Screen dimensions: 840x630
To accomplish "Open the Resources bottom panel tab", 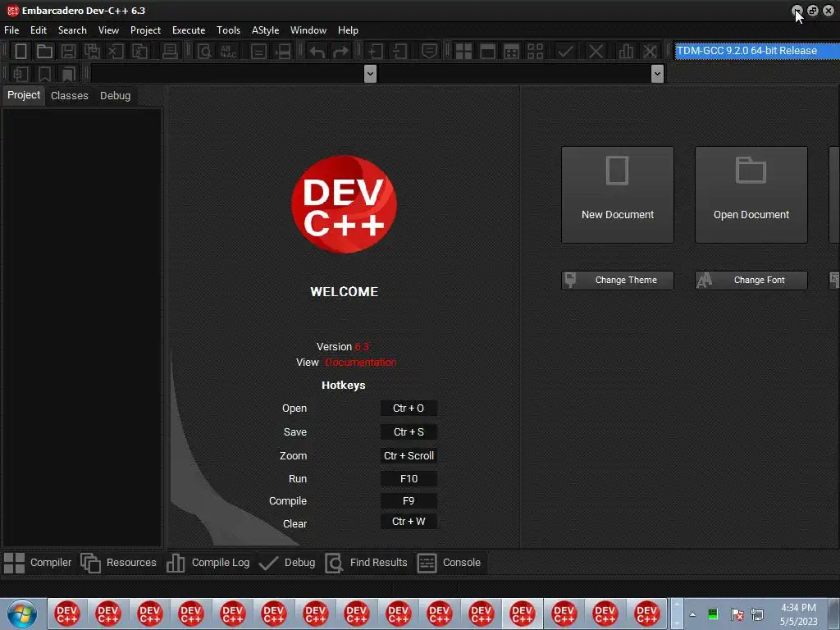I will click(119, 563).
